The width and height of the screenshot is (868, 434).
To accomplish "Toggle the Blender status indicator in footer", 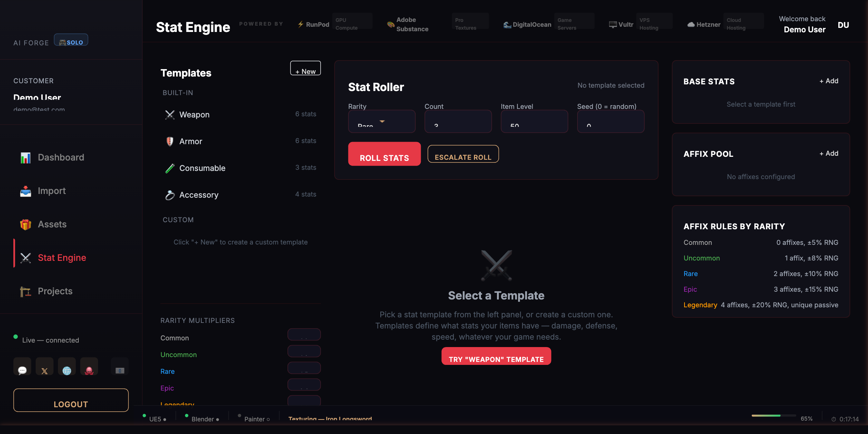I will click(x=187, y=416).
